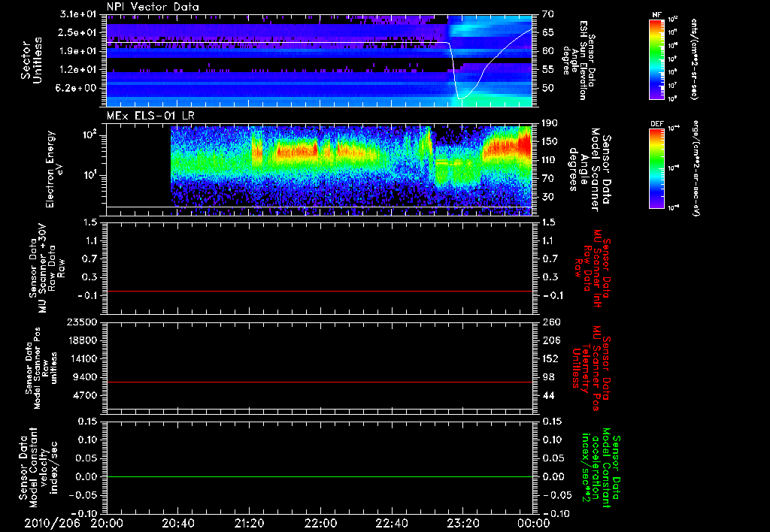Click the "Model Scanner Angle degrees" axis label
Image resolution: width=770 pixels, height=532 pixels.
(x=590, y=170)
